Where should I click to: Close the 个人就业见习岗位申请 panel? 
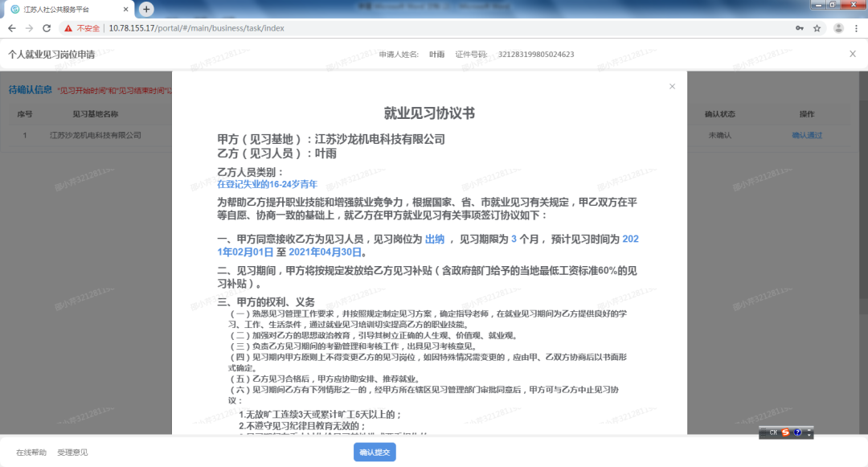click(x=853, y=54)
